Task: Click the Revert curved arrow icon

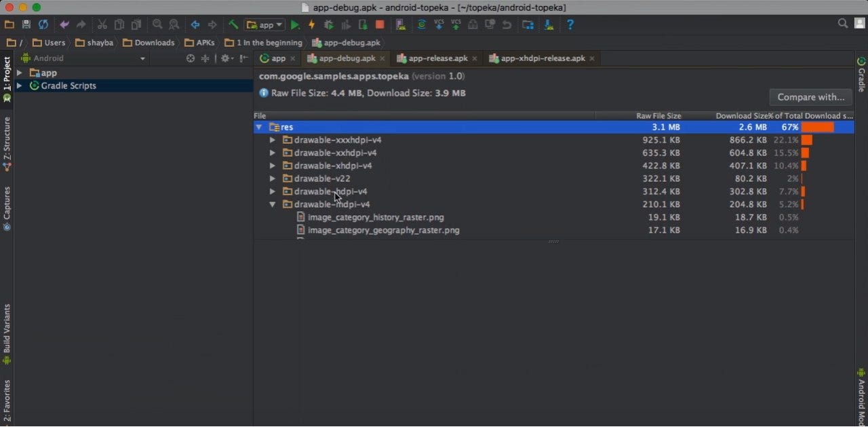Action: click(x=507, y=24)
